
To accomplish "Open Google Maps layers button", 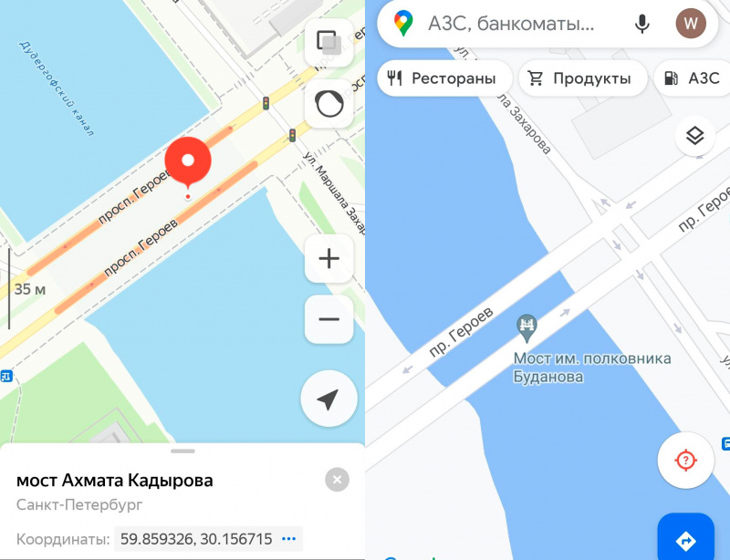I will click(694, 136).
